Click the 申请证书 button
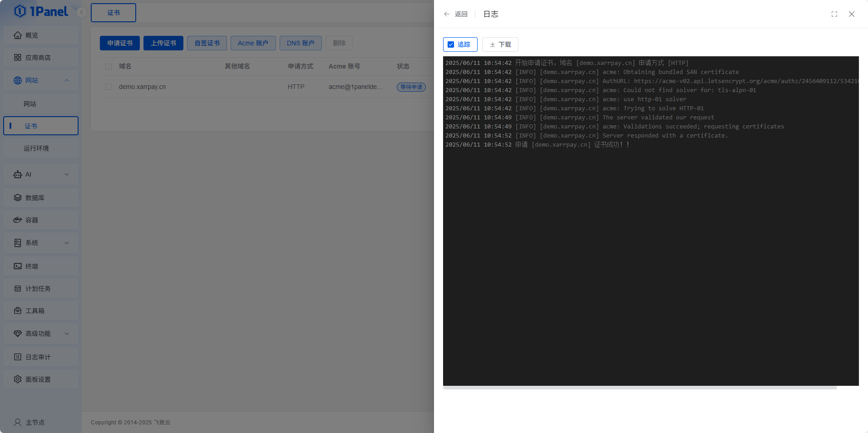 pyautogui.click(x=120, y=43)
